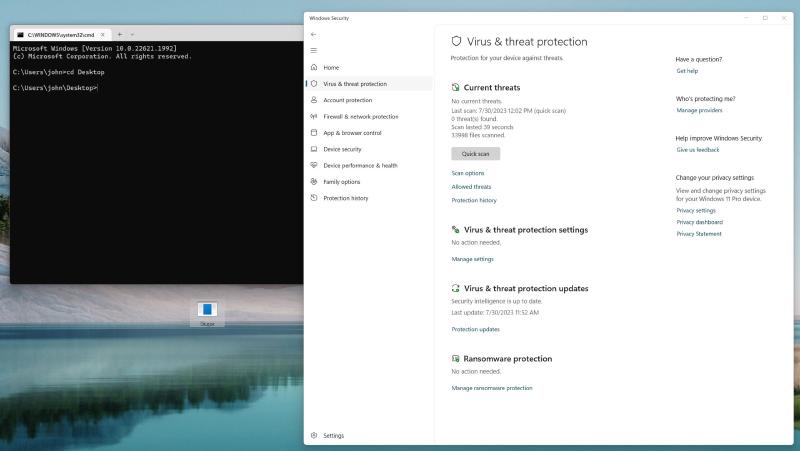Click the 'Last scan: 7/30/2023' text line
The image size is (800, 451).
[x=509, y=110]
